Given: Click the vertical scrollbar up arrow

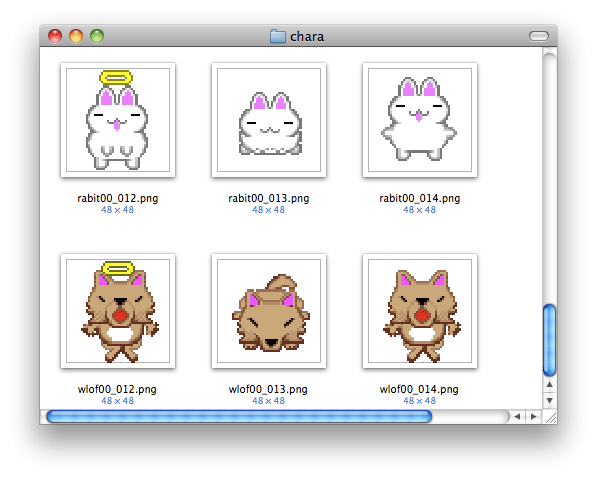Looking at the screenshot, I should (549, 385).
